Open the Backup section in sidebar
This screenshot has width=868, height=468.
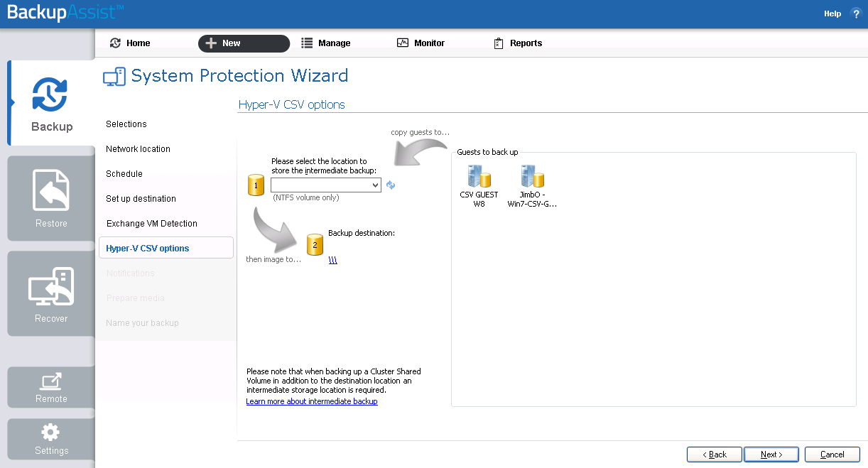(51, 103)
